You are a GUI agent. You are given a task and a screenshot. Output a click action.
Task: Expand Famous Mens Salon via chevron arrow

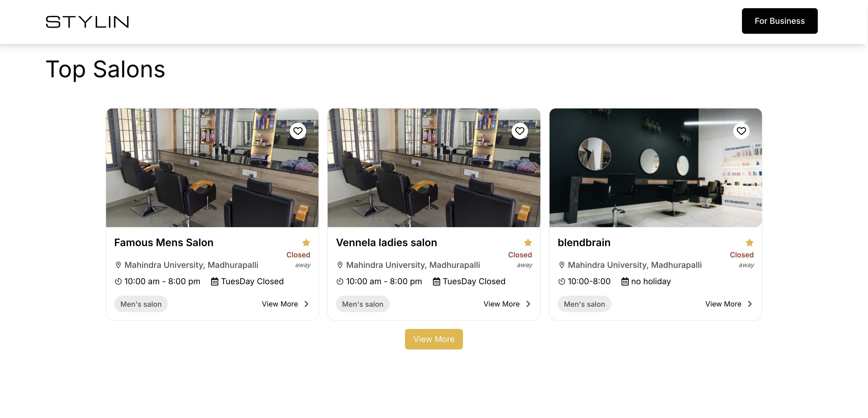[306, 304]
